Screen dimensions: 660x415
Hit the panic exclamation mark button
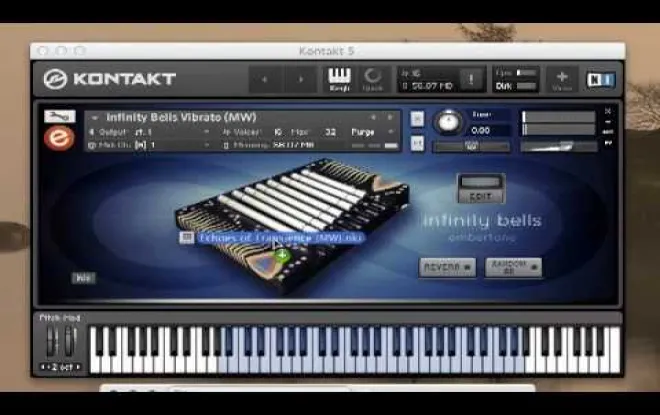[x=471, y=79]
